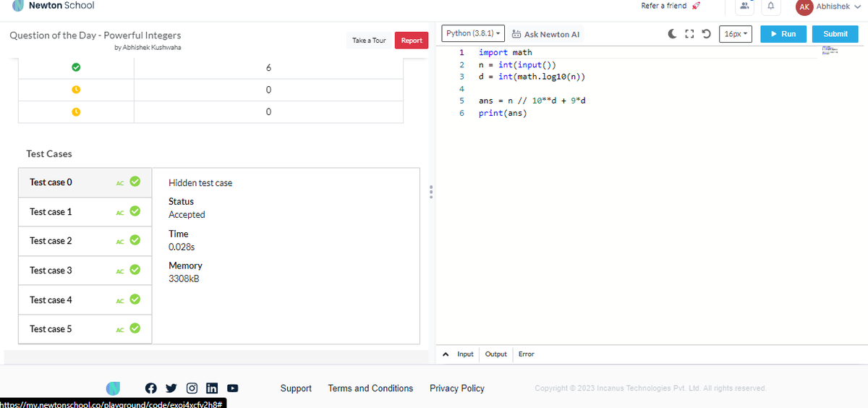Screen dimensions: 868x408
Task: Submit the solution
Action: tap(835, 34)
